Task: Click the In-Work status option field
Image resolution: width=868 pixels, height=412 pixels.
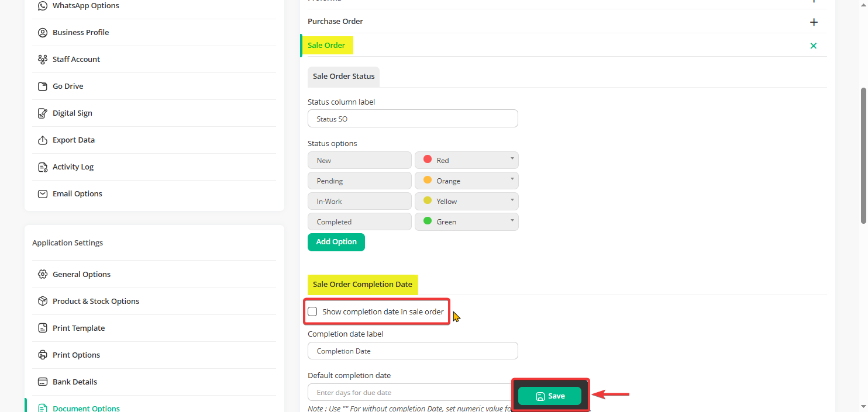Action: [x=360, y=201]
